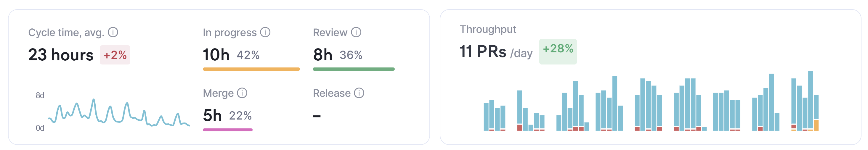
Task: Click info icon next to Cycle time, avg.
Action: 113,32
